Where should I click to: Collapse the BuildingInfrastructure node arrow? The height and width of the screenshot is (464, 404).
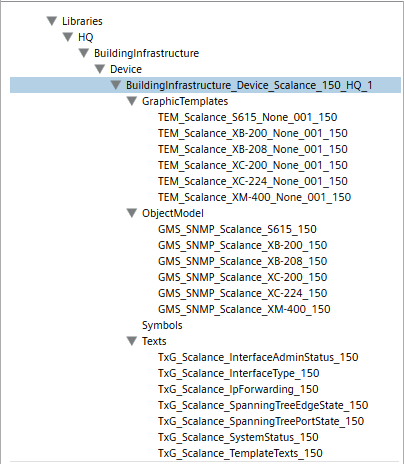coord(84,53)
